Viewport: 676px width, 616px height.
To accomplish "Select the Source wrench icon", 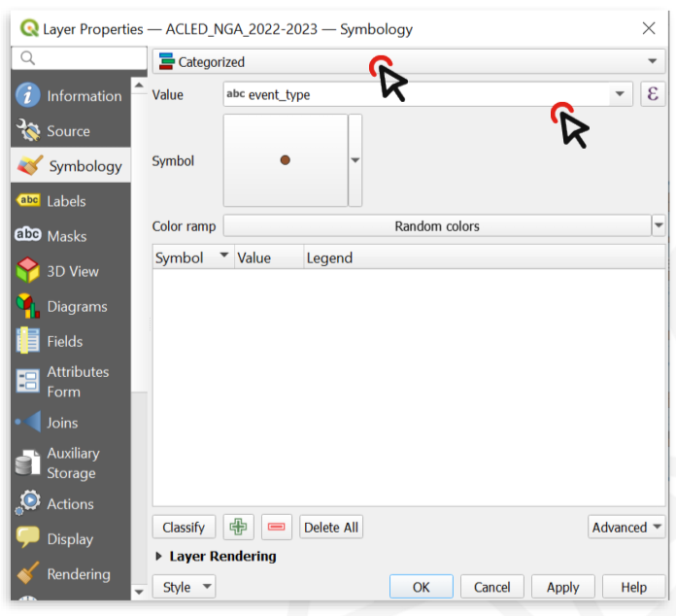I will 28,131.
